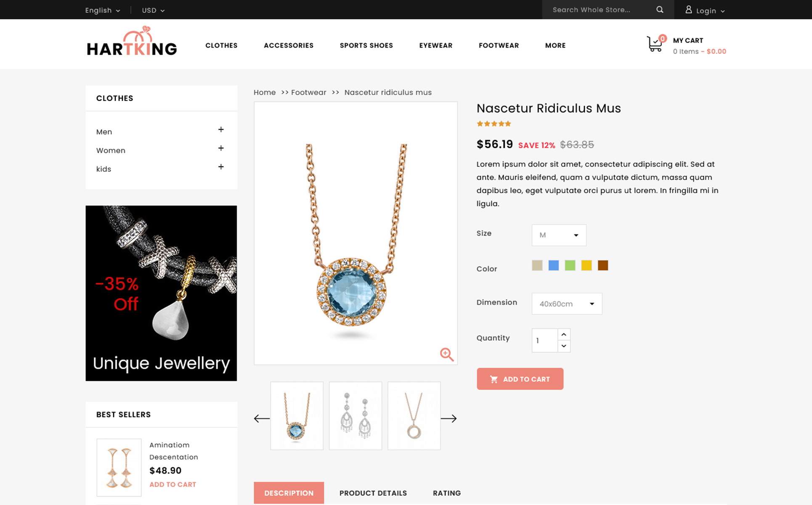Viewport: 812px width, 505px height.
Task: Expand the Men category
Action: pos(221,130)
